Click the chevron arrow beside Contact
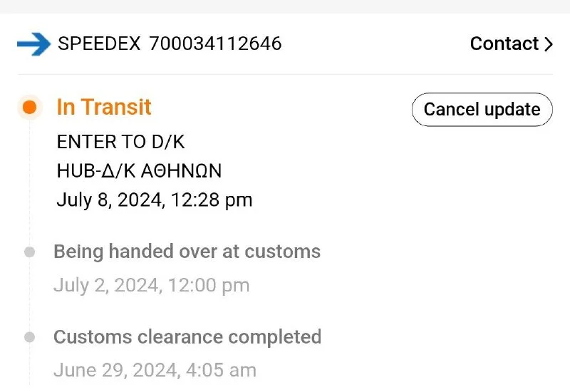 [548, 44]
